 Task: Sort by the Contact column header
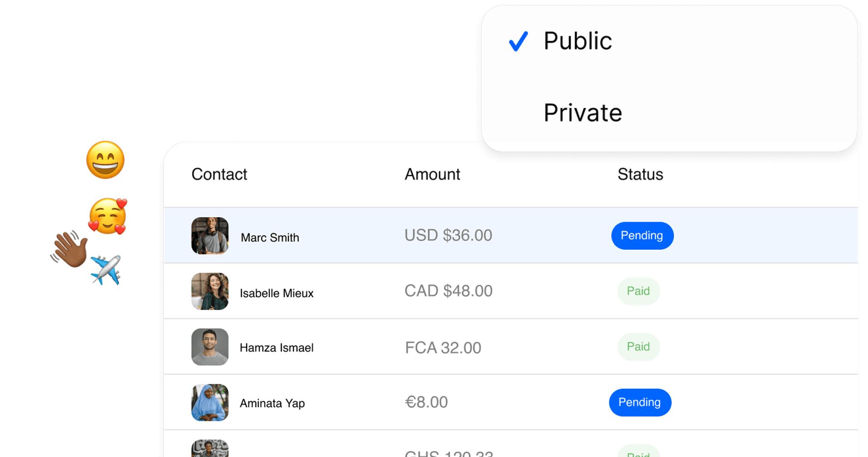[x=219, y=174]
